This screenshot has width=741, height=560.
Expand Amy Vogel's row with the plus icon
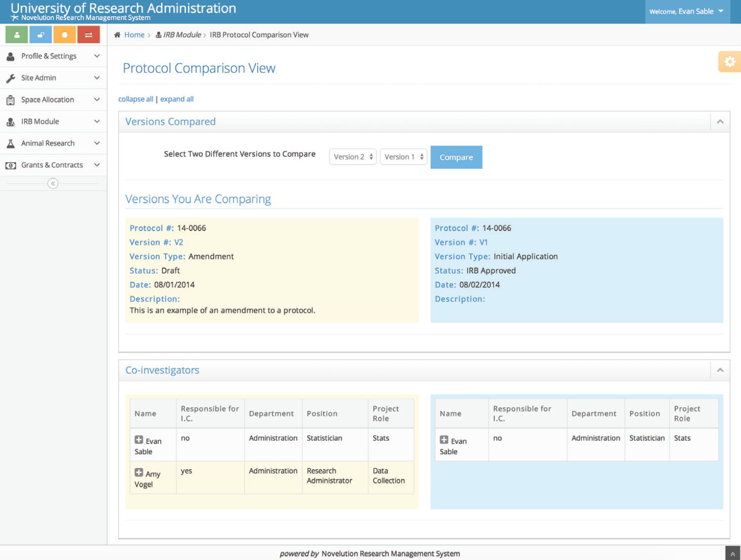coord(139,472)
